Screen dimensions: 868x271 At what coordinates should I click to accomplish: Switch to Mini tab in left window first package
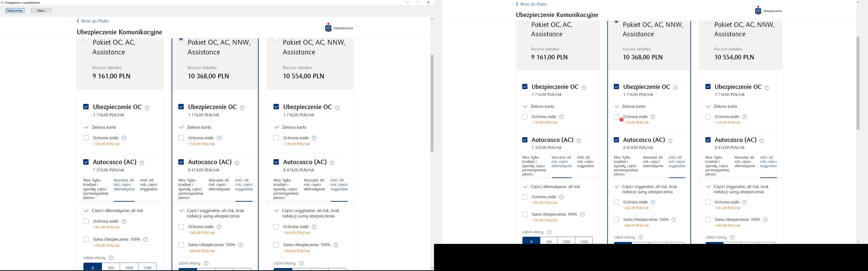(95, 189)
